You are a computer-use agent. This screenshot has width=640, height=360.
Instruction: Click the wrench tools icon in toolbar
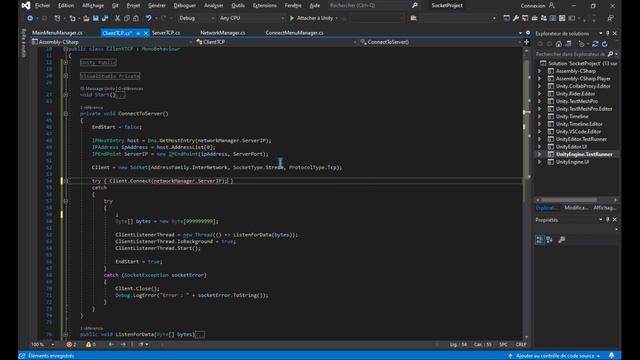tap(516, 18)
